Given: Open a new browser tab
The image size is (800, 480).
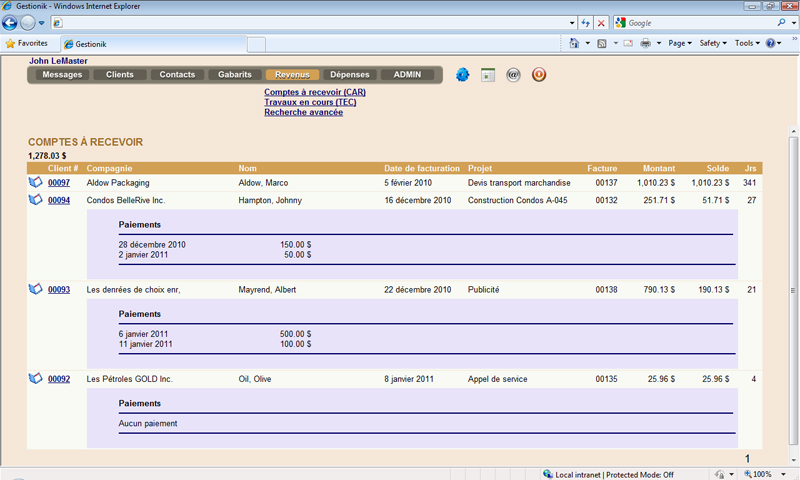Looking at the screenshot, I should click(256, 44).
